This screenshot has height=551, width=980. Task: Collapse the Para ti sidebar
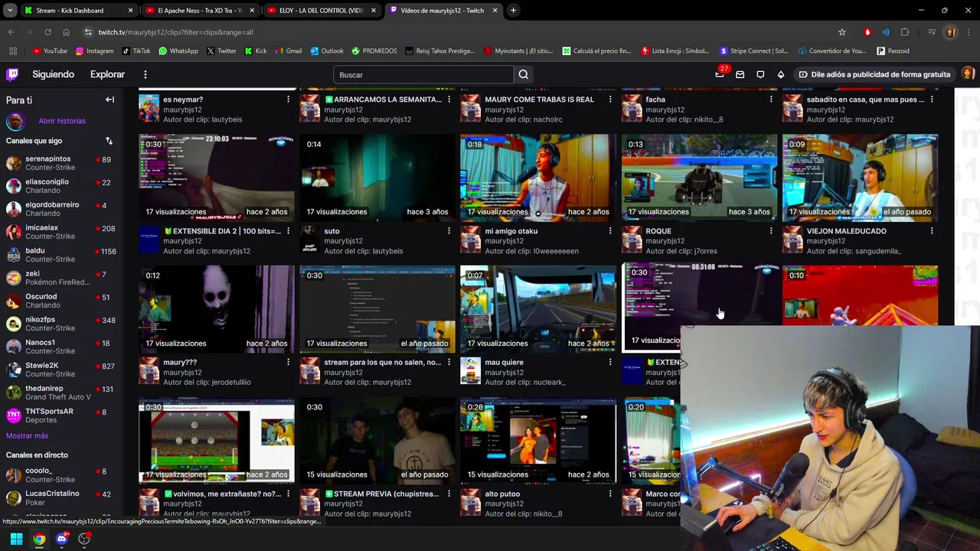[109, 99]
